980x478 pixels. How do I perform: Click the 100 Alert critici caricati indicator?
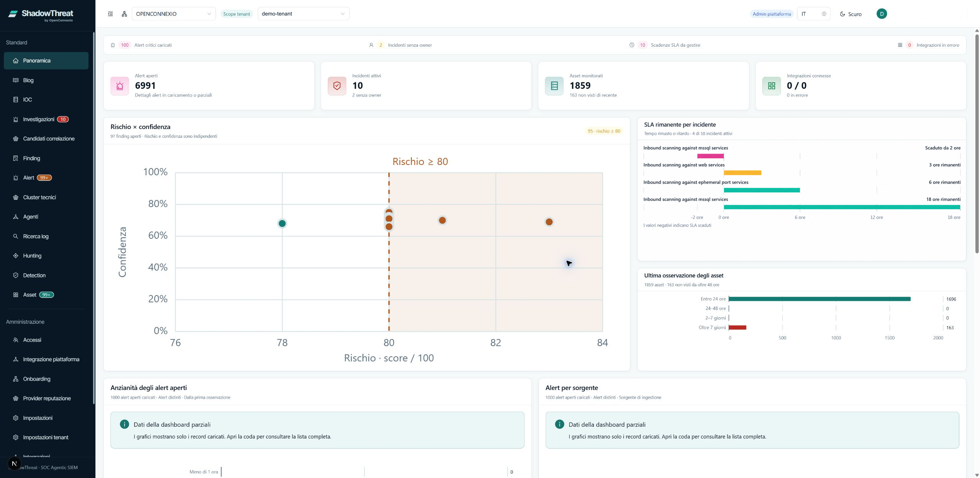(141, 45)
